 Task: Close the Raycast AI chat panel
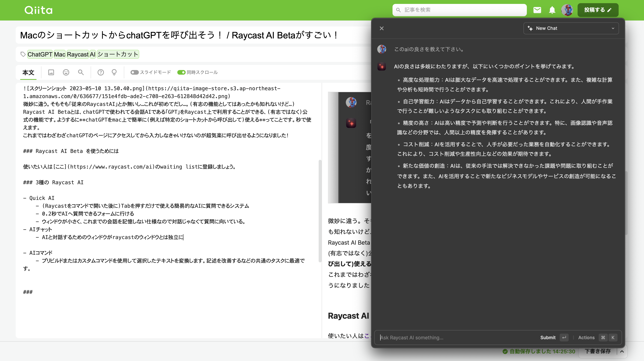pos(382,28)
